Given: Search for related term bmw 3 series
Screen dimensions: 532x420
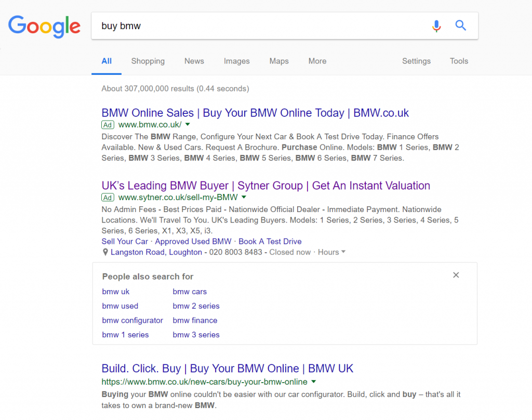Looking at the screenshot, I should coord(196,335).
